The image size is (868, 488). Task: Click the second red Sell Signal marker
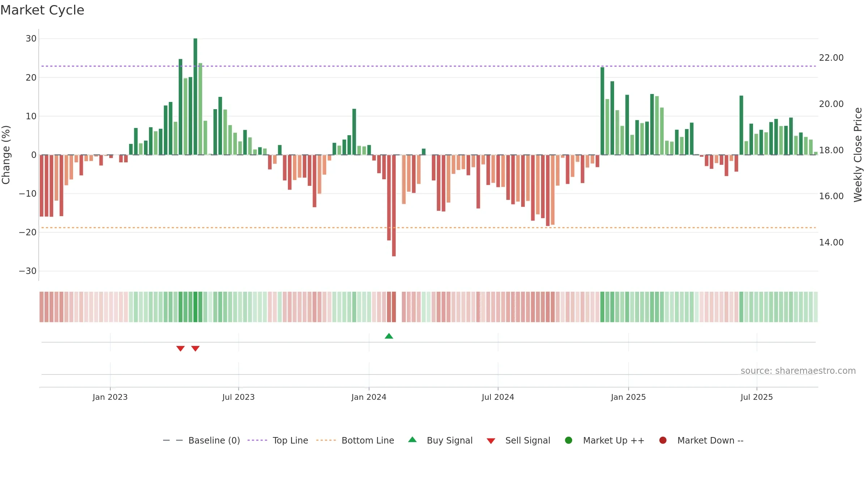[195, 348]
